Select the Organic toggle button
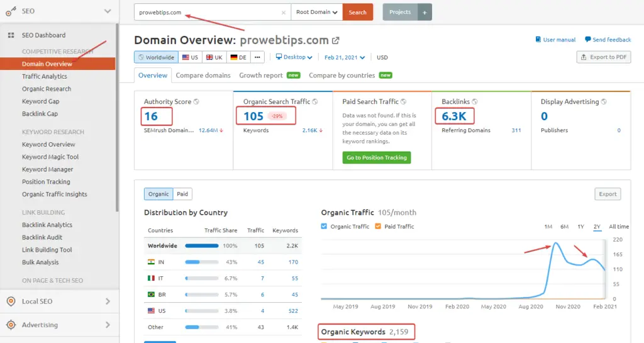Screen dimensions: 644x343 (x=158, y=194)
